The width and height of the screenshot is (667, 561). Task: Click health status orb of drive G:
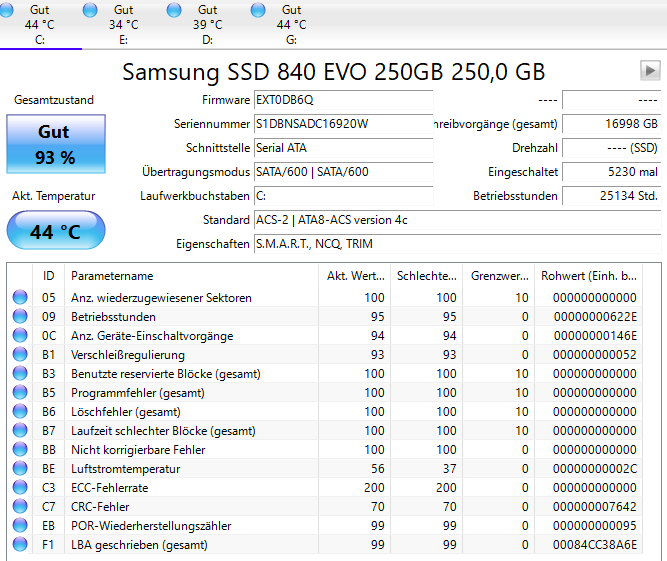coord(258,10)
